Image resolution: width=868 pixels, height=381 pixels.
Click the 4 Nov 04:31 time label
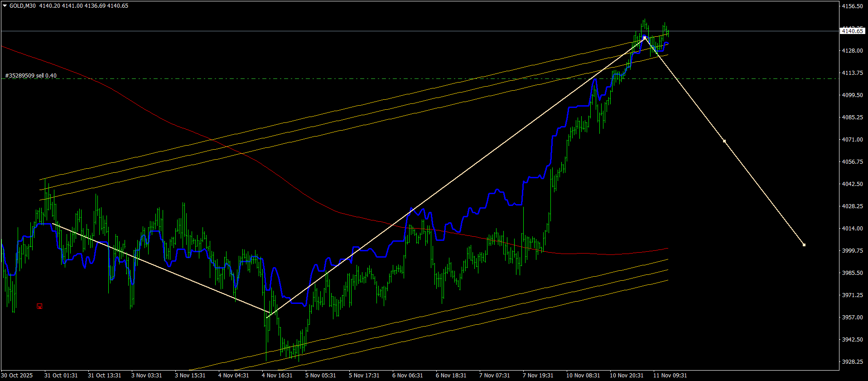click(234, 376)
